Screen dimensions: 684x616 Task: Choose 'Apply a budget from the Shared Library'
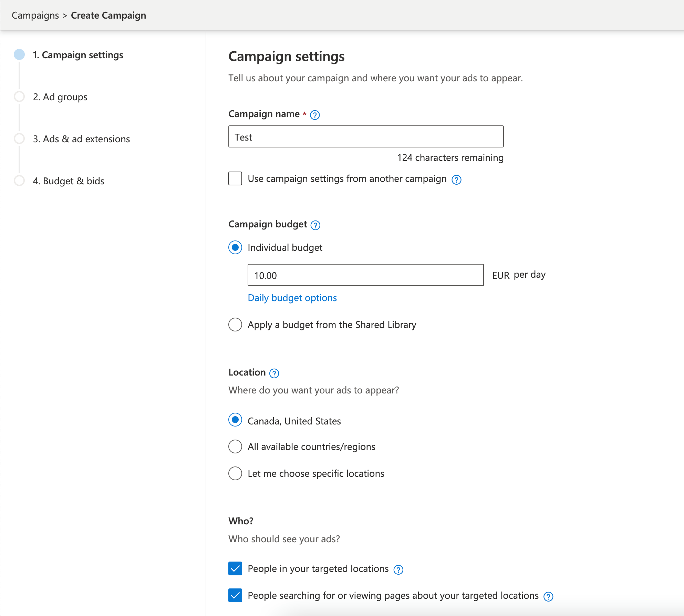pos(235,325)
